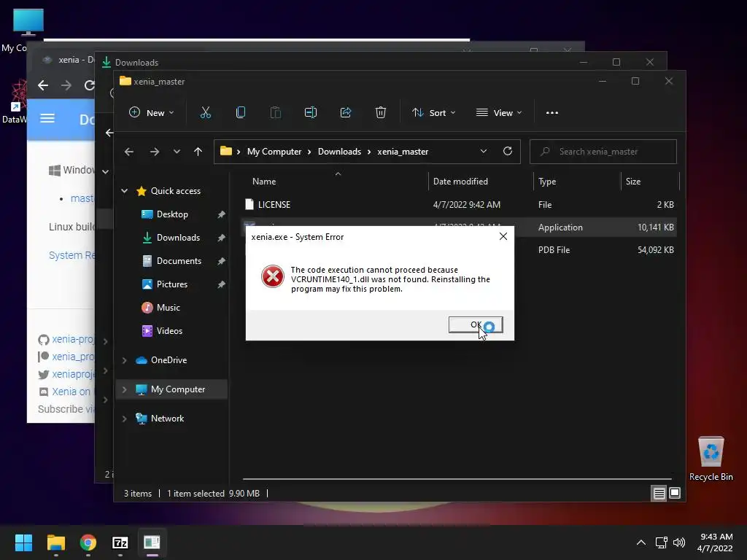
Task: Refresh the xenia_master folder
Action: click(508, 151)
